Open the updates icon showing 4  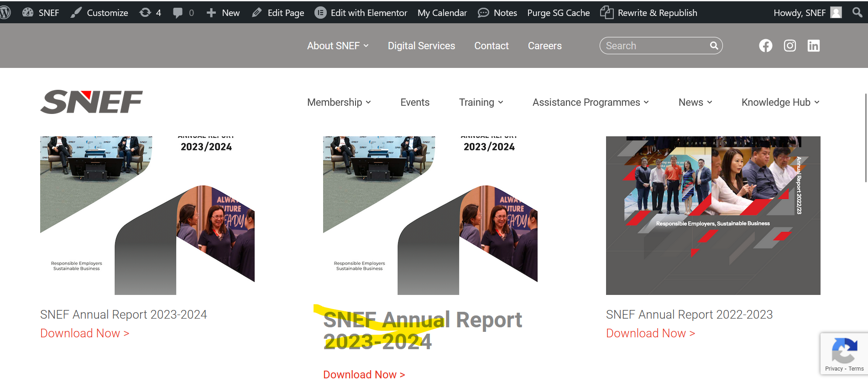(x=145, y=13)
